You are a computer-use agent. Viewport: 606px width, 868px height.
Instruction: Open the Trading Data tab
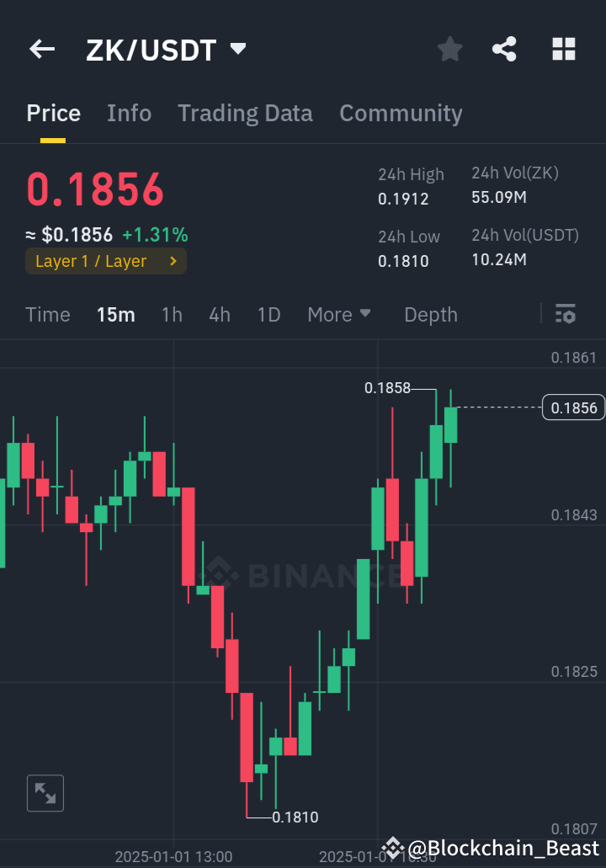tap(245, 113)
